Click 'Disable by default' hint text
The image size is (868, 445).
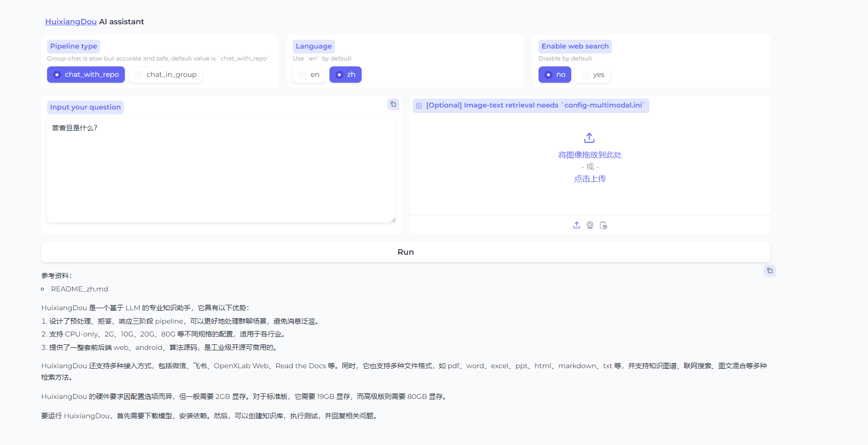[565, 58]
